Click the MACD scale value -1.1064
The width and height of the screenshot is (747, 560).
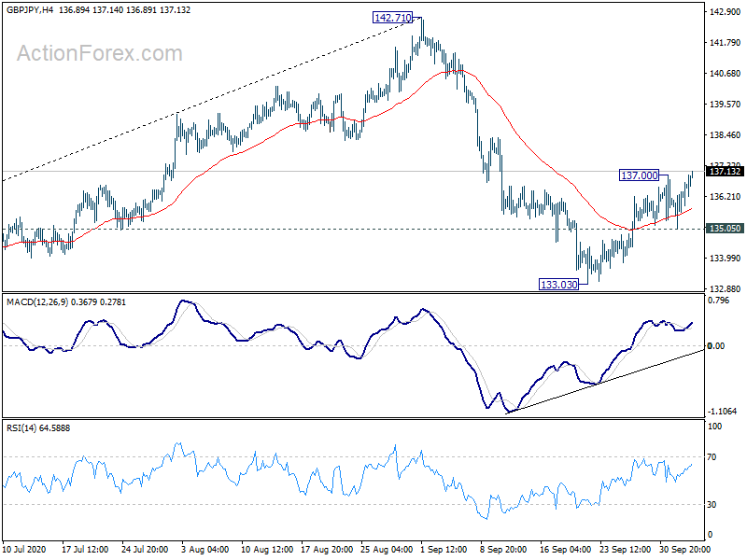[x=722, y=412]
